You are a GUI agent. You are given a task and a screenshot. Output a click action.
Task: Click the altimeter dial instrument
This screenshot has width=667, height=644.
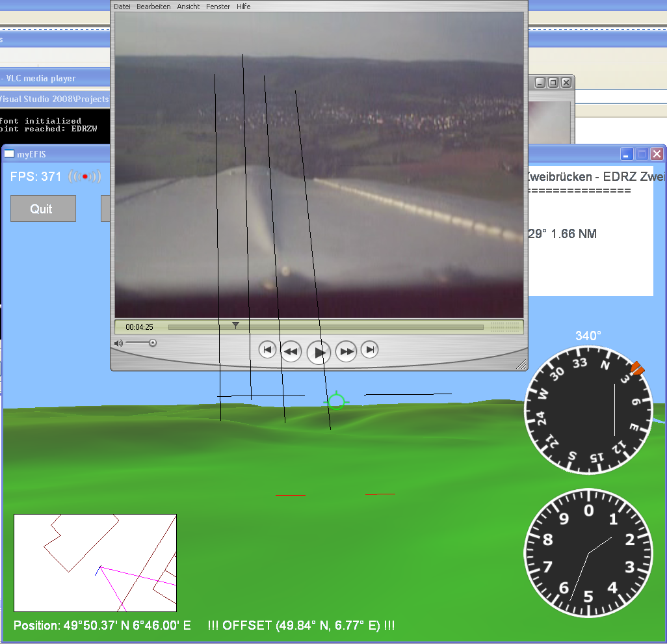pos(588,553)
